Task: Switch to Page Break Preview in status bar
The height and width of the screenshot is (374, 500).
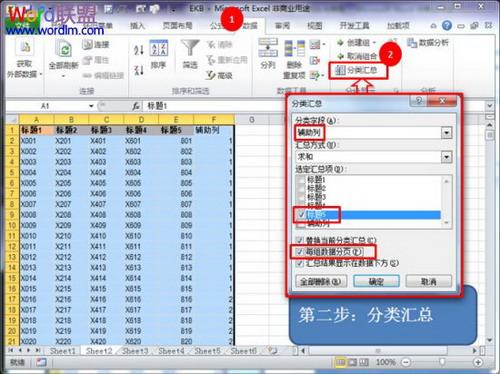Action: point(364,362)
